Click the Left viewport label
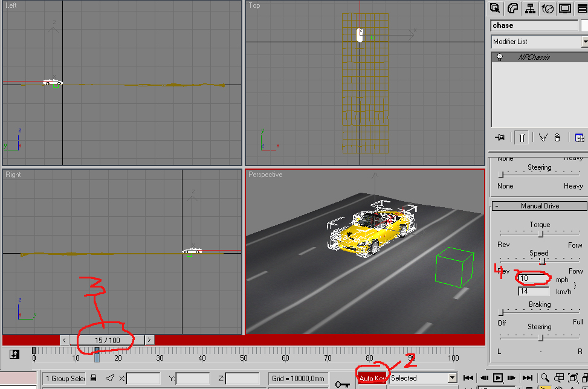Screen dimensions: 588x389 click(x=11, y=5)
